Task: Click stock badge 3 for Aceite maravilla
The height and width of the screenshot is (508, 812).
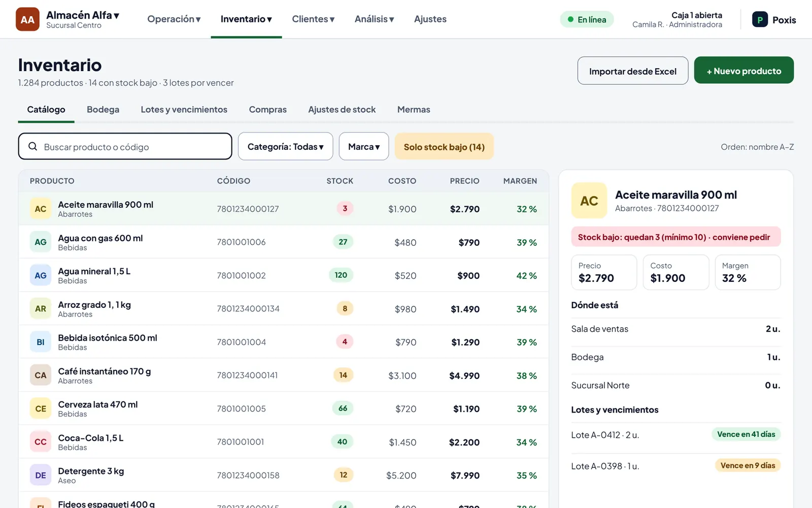Action: pyautogui.click(x=345, y=208)
